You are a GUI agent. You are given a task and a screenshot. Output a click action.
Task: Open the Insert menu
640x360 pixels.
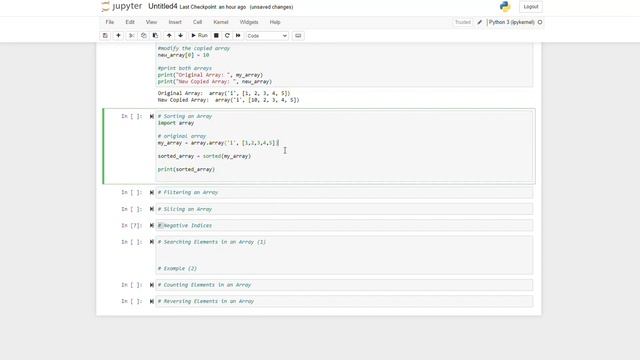click(x=175, y=22)
